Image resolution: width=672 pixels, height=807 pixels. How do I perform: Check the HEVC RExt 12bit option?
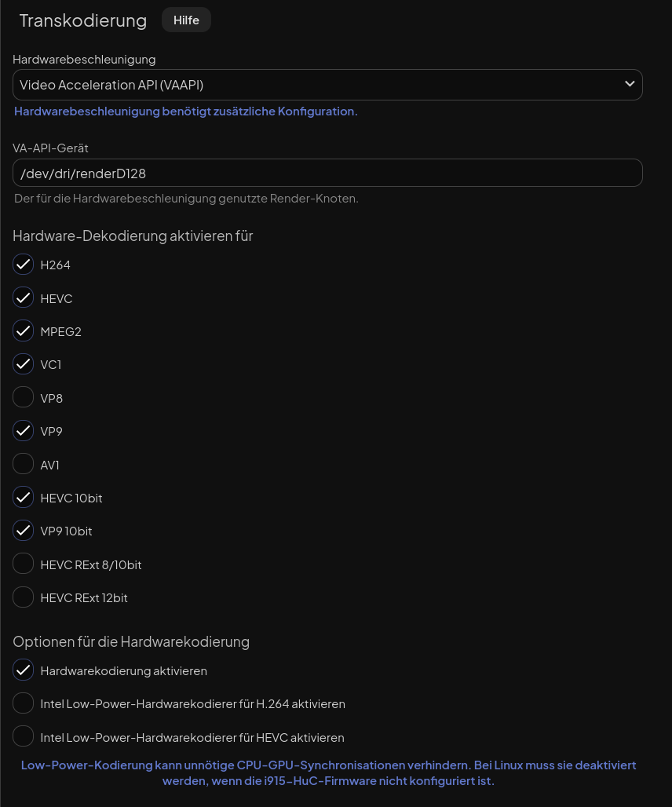click(24, 597)
